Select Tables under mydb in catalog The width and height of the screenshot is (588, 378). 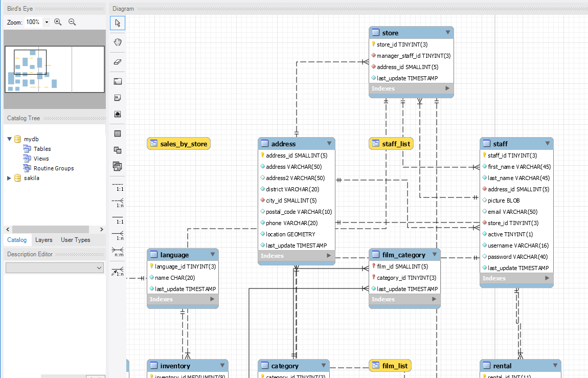pyautogui.click(x=42, y=149)
